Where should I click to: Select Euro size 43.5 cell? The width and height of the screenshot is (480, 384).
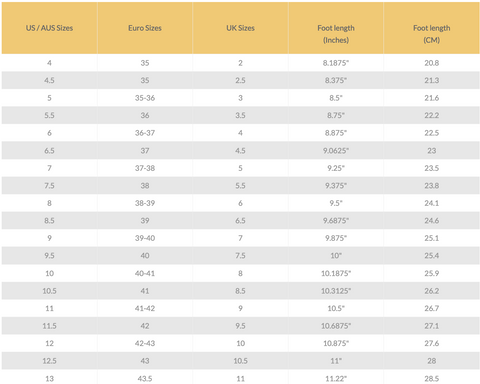point(145,378)
